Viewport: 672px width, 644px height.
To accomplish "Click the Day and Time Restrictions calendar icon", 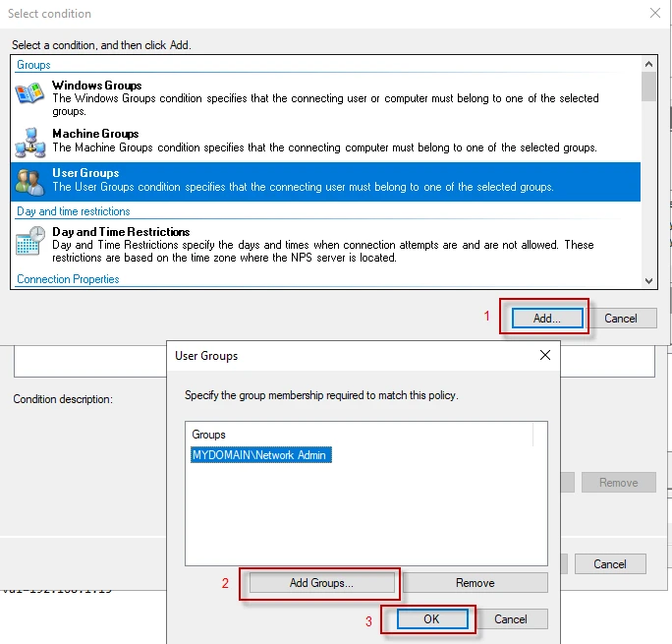I will point(29,242).
